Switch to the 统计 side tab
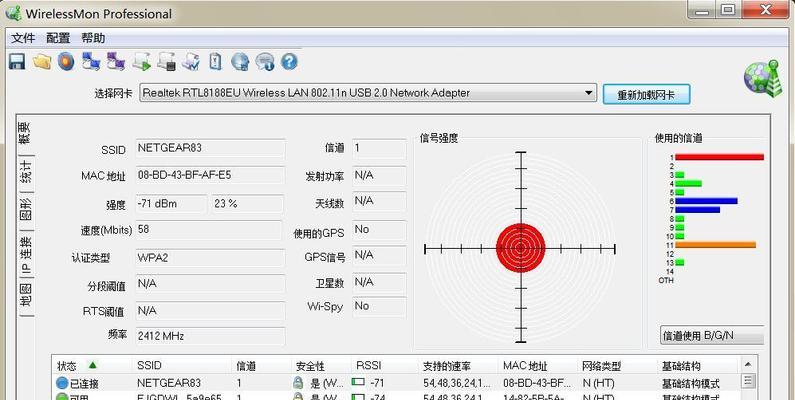The image size is (795, 400). pos(25,172)
